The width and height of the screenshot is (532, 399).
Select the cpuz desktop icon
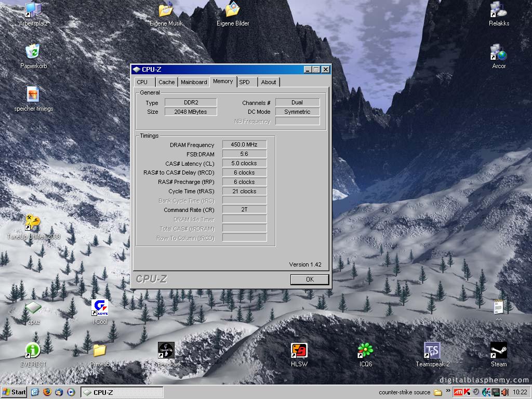point(33,308)
